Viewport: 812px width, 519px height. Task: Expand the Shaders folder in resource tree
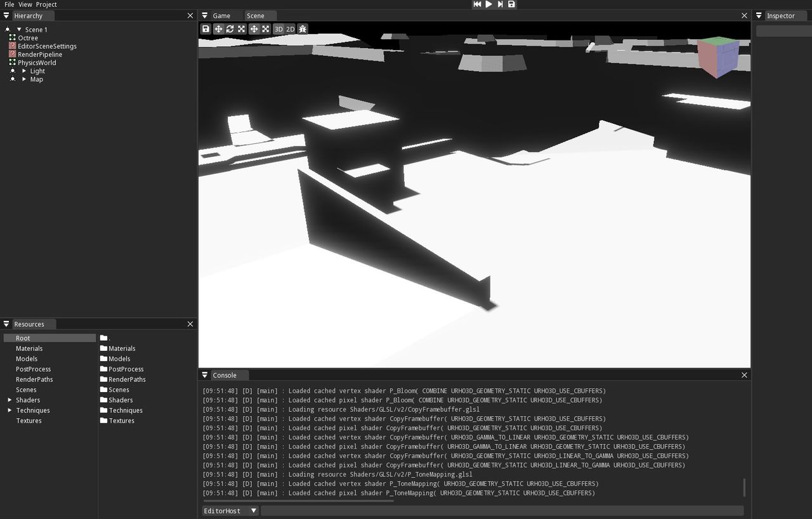[10, 400]
